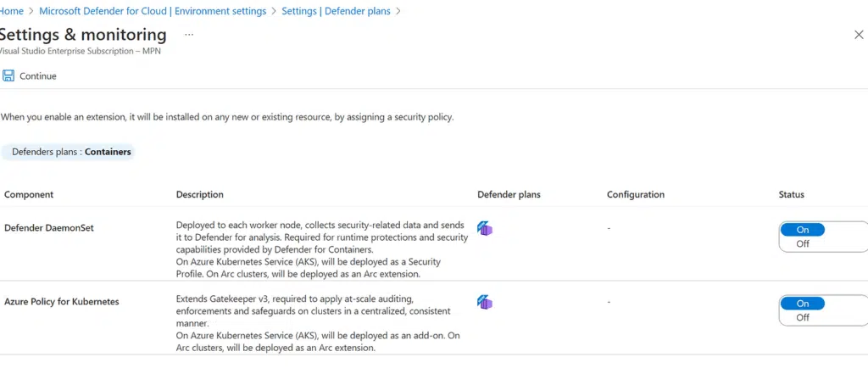Screen dimensions: 868x385
Task: Sort by Component column header
Action: click(29, 194)
